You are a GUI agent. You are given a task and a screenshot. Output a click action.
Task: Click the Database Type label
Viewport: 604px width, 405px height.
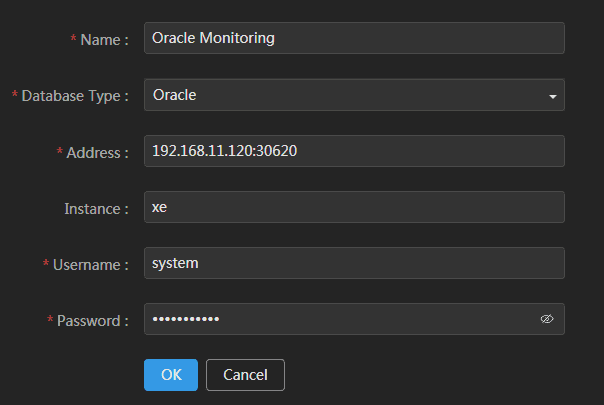coord(75,96)
